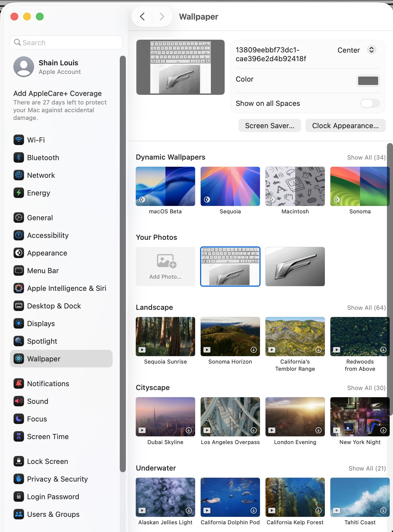
Task: Click the Screen Time hourglass icon
Action: click(x=19, y=436)
